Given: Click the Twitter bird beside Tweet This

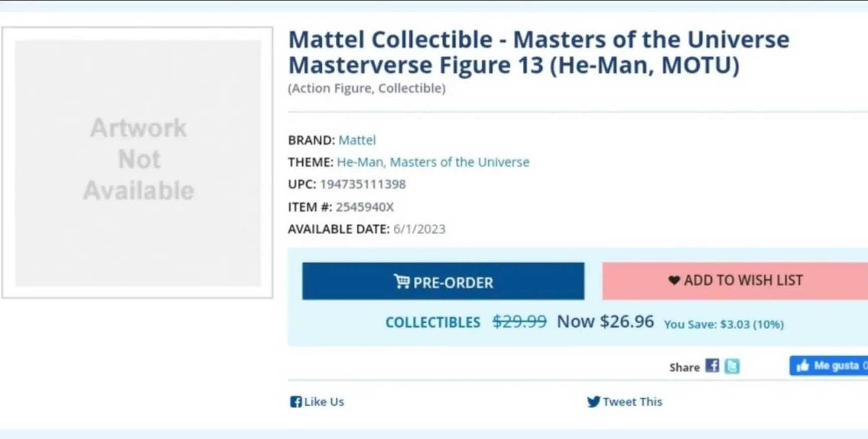Looking at the screenshot, I should coord(593,402).
